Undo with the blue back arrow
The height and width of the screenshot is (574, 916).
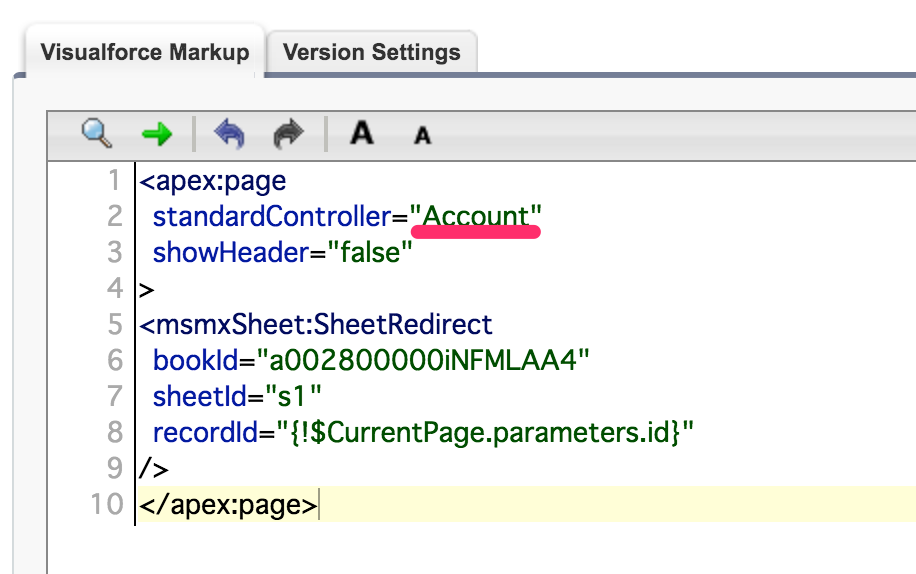pyautogui.click(x=230, y=134)
